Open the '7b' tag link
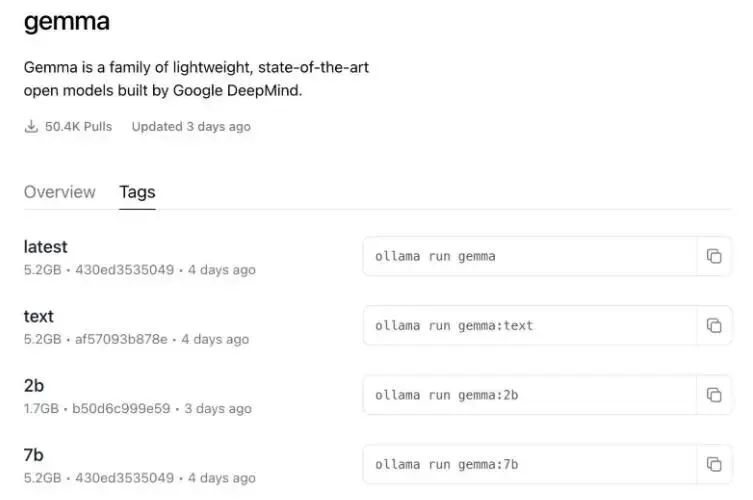Screen dimensions: 753x500 tap(34, 455)
